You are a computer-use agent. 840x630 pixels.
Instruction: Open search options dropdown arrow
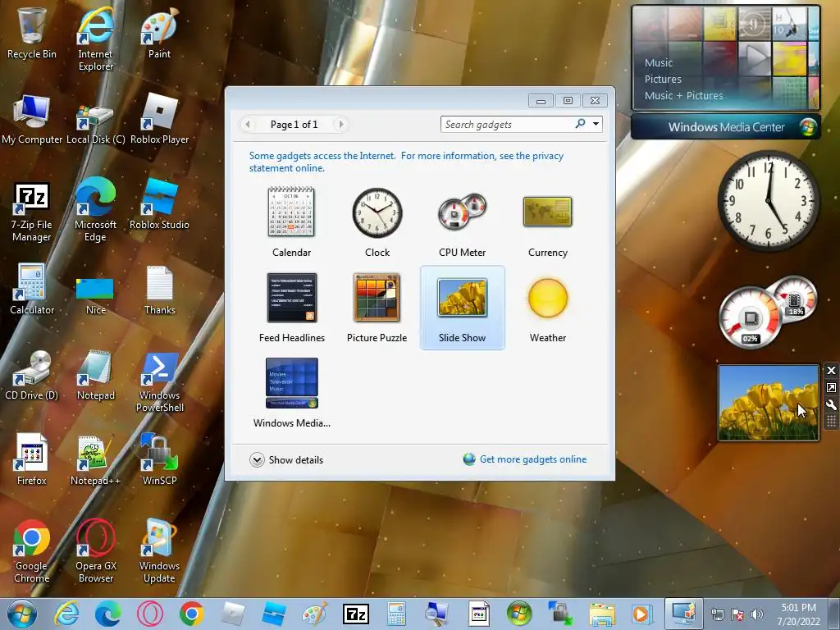point(596,125)
